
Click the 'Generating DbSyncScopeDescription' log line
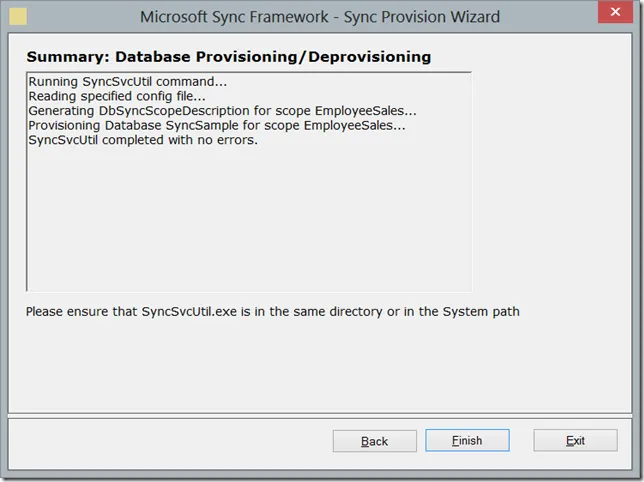pyautogui.click(x=222, y=111)
